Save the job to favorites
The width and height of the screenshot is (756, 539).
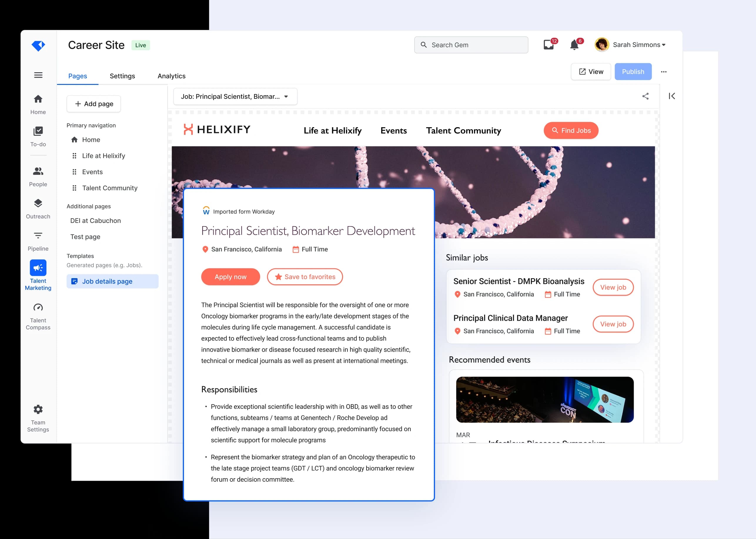coord(305,276)
